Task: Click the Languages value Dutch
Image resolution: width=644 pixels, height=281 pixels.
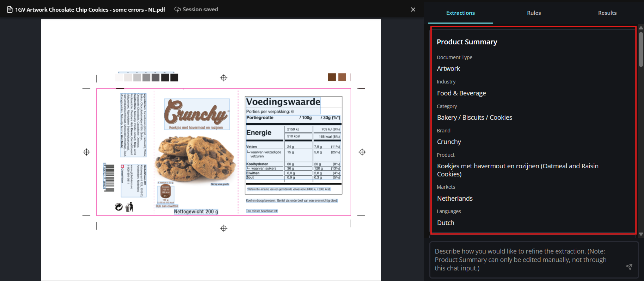Action: pyautogui.click(x=446, y=223)
